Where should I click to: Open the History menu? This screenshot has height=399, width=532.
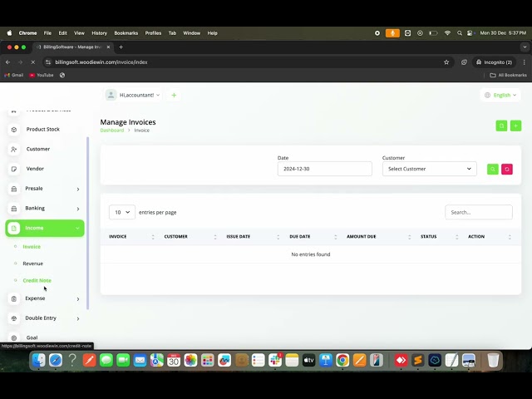pyautogui.click(x=99, y=33)
